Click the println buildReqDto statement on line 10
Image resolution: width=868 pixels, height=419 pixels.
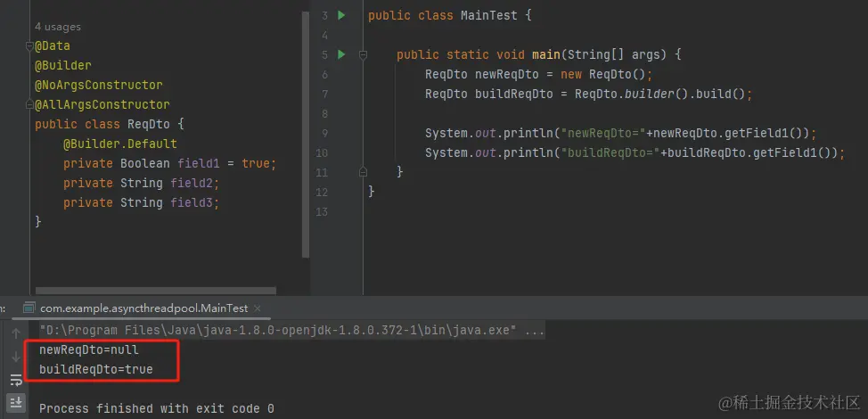click(635, 152)
